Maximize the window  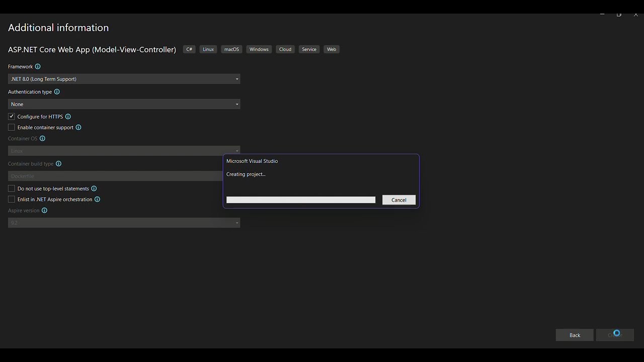pyautogui.click(x=619, y=15)
